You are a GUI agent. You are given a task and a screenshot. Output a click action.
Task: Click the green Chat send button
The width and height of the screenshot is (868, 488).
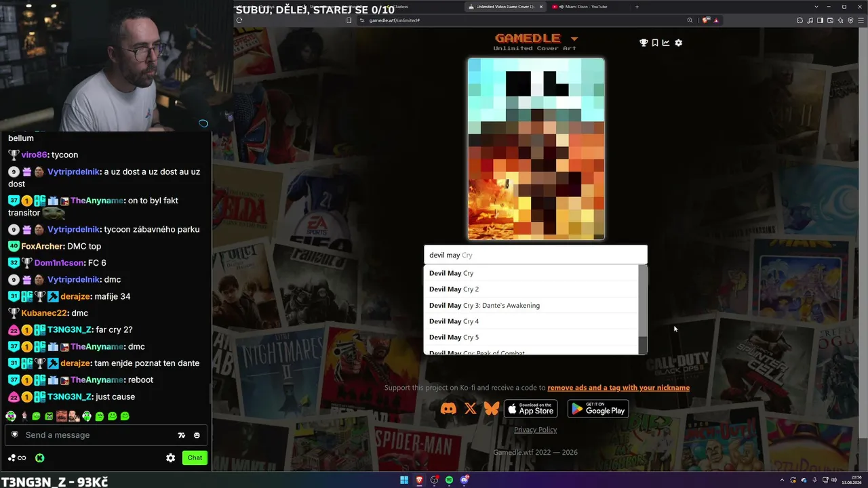tap(195, 457)
